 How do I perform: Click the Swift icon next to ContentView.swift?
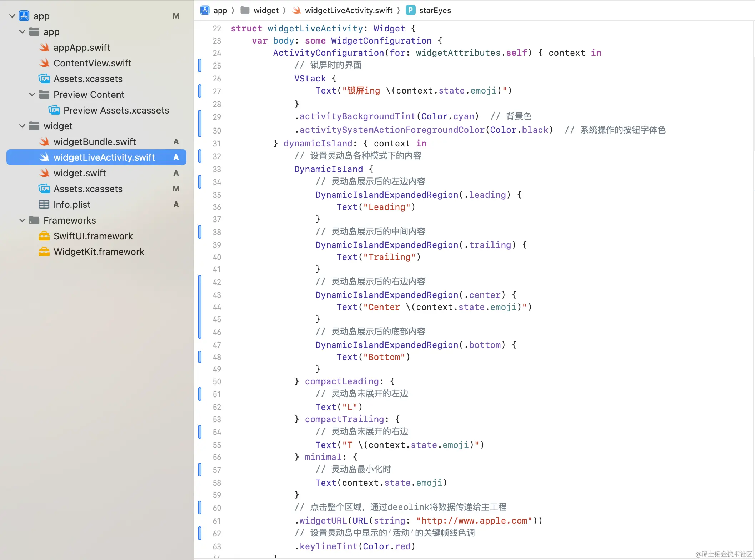point(44,63)
